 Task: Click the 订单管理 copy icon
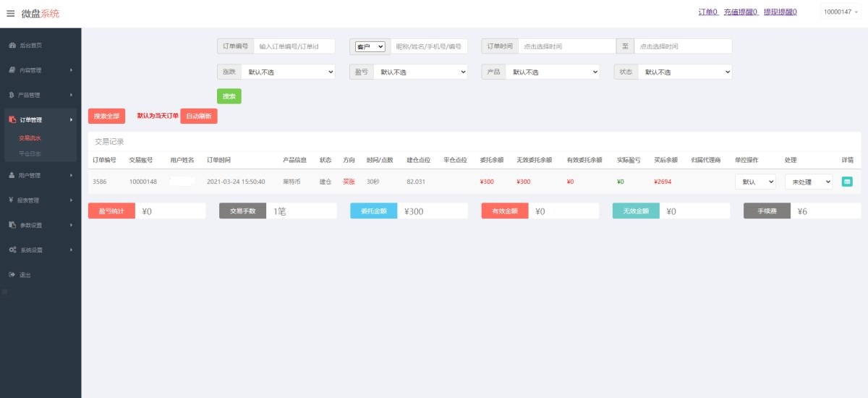(x=12, y=119)
